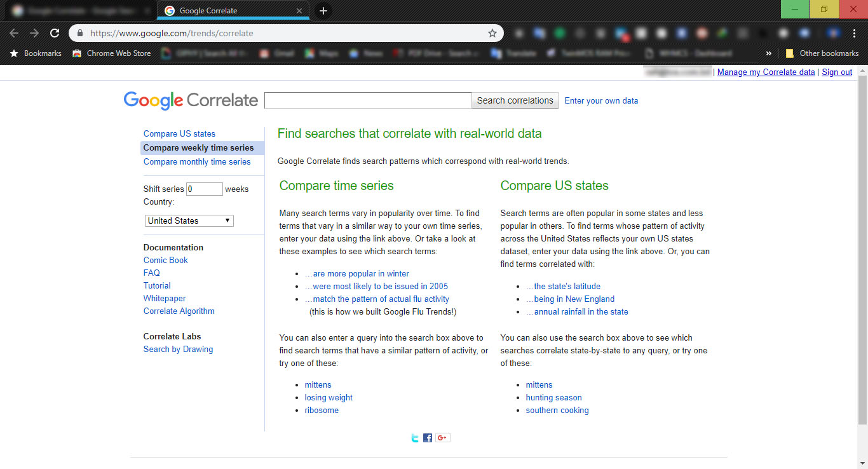Open the Enter your own data link
868x469 pixels.
[x=601, y=100]
